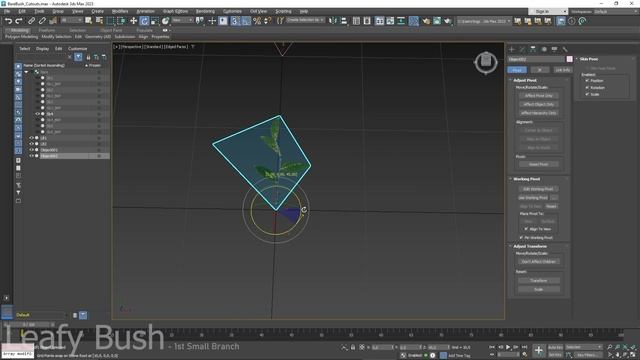Open the Animation menu
Screen dimensions: 640x360
pos(145,11)
